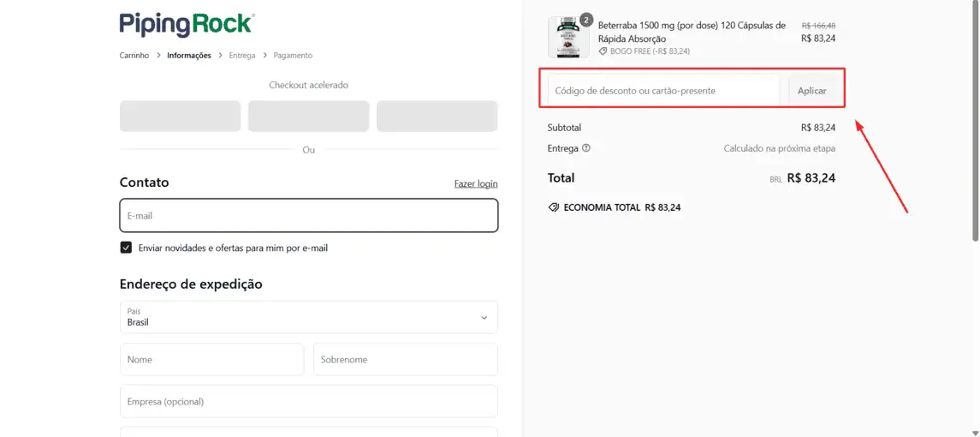Click the 'Checkout acelerado' heading

point(309,85)
